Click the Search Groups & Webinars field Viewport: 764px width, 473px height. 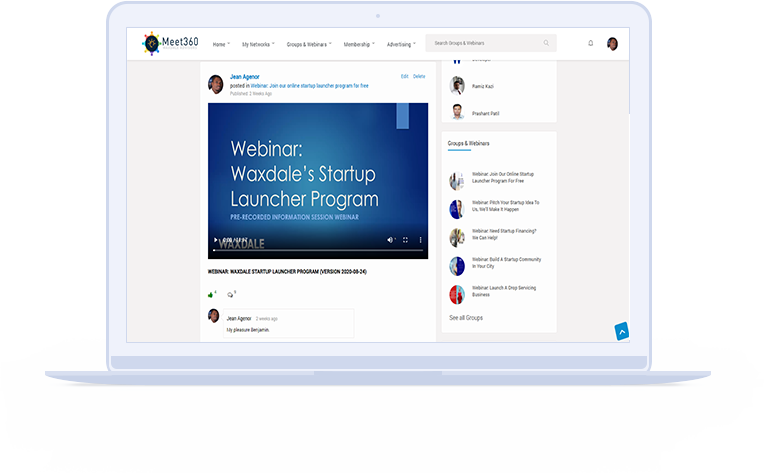[485, 43]
